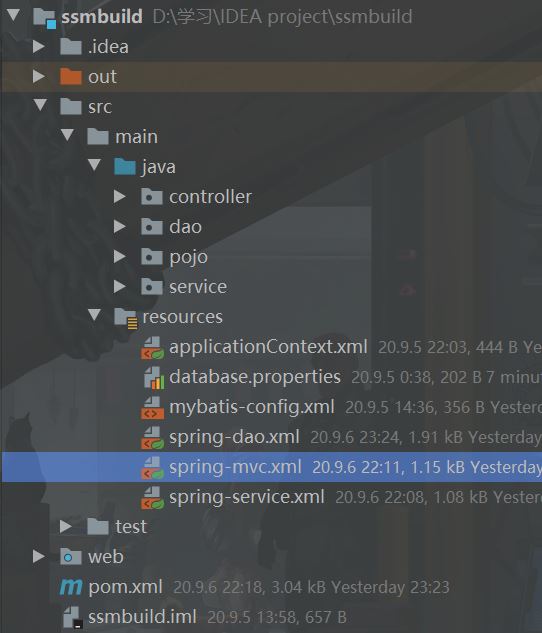The width and height of the screenshot is (542, 633).
Task: Expand the .idea folder arrow
Action: [39, 46]
